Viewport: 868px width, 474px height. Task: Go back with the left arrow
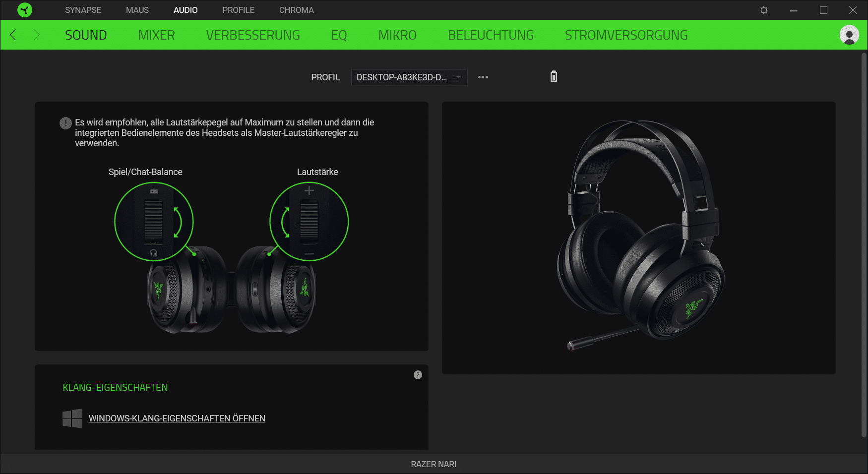tap(13, 35)
